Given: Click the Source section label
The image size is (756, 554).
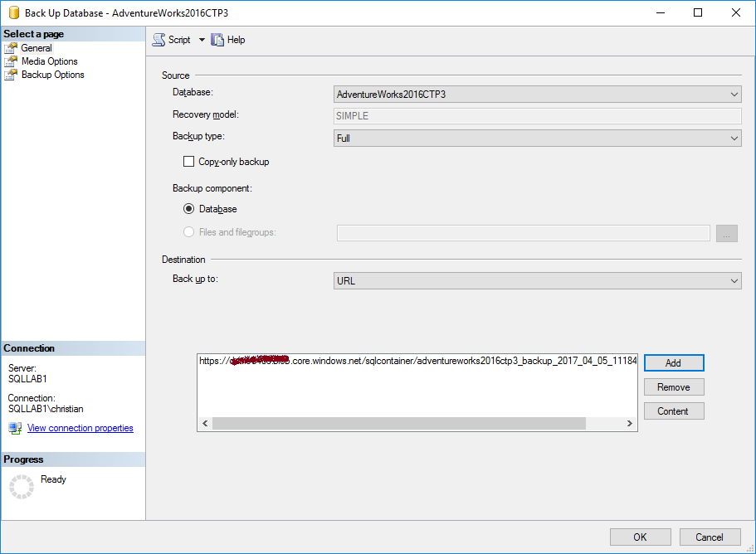Looking at the screenshot, I should (x=175, y=75).
